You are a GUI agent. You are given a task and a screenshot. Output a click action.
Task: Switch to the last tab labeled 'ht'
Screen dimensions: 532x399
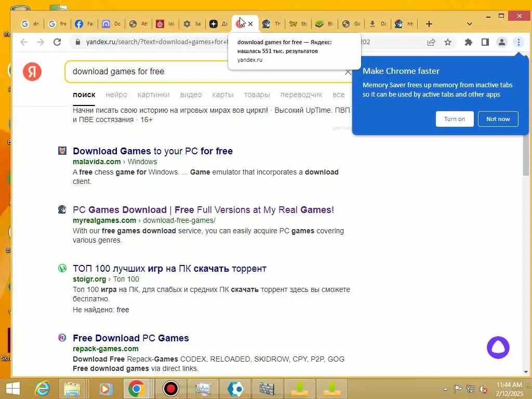click(x=404, y=24)
